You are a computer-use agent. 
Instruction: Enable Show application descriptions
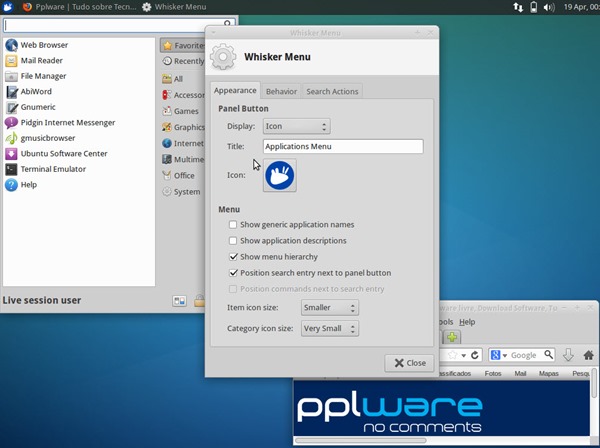[287, 241]
